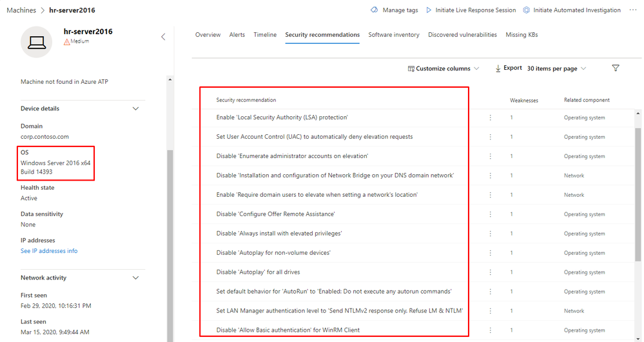The height and width of the screenshot is (342, 644).
Task: Collapse the Device details section
Action: pyautogui.click(x=135, y=108)
